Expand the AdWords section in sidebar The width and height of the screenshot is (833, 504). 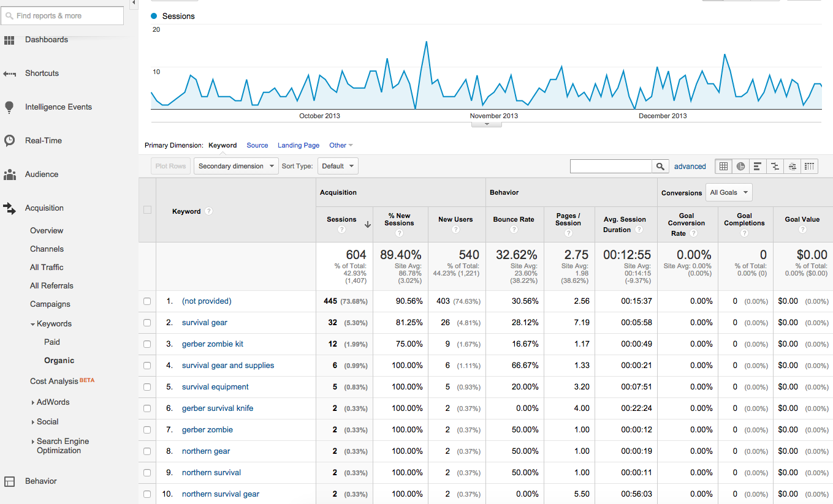[52, 402]
